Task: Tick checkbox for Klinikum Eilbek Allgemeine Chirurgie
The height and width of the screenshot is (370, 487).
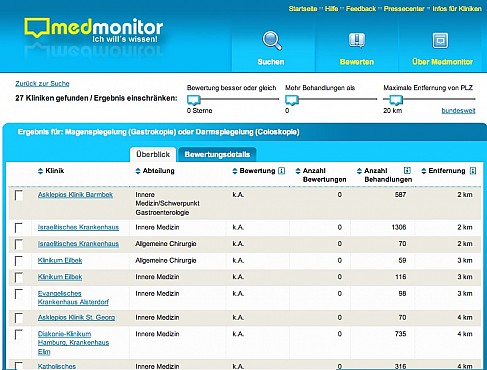Action: [19, 261]
